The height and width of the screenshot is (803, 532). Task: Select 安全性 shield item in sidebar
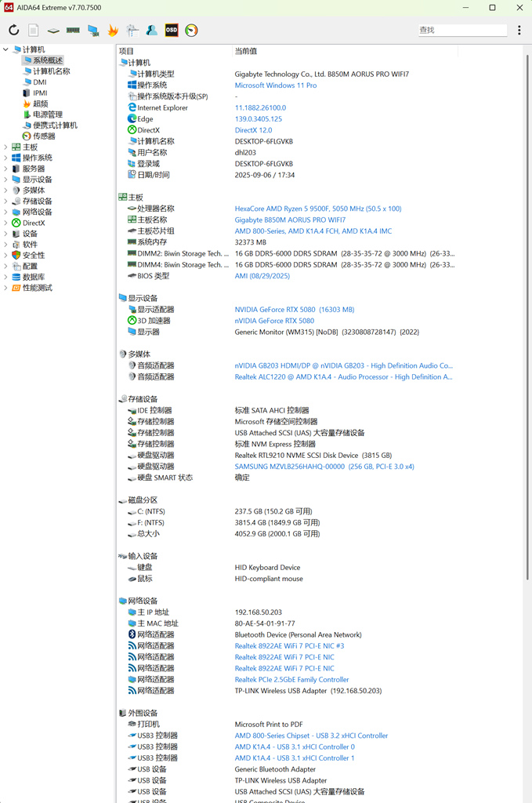28,255
